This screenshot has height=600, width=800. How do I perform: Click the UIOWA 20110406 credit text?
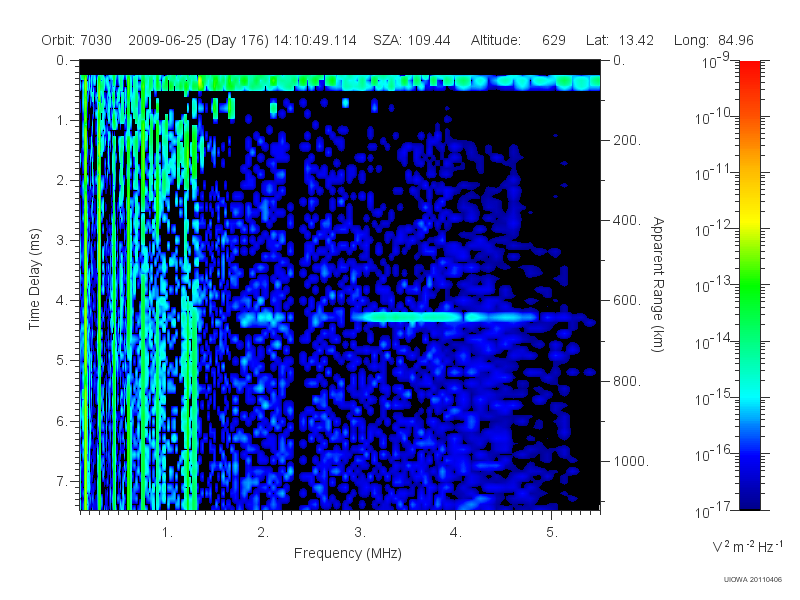753,580
